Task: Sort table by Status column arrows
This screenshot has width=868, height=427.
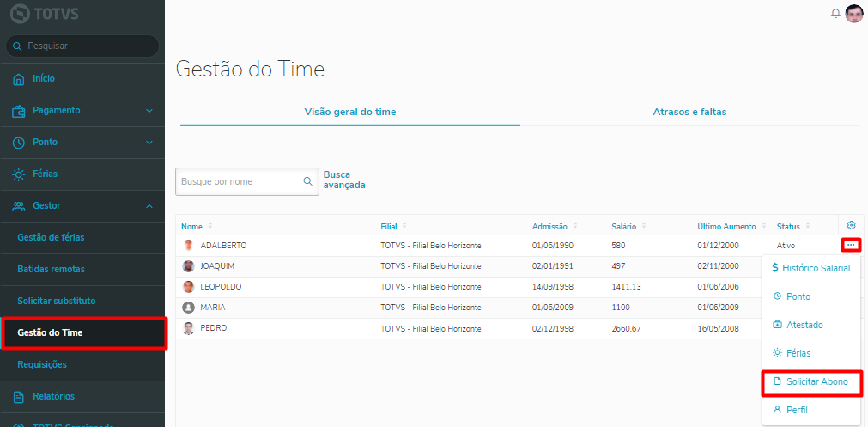Action: point(808,226)
